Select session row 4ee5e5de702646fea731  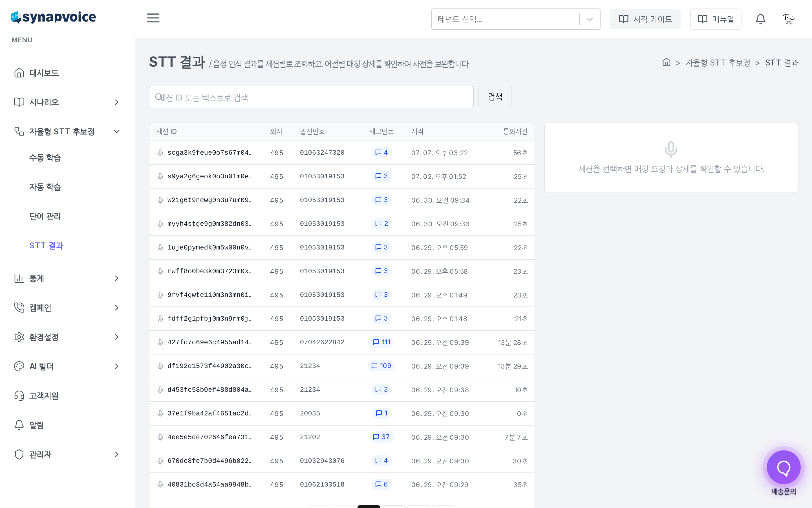[342, 437]
